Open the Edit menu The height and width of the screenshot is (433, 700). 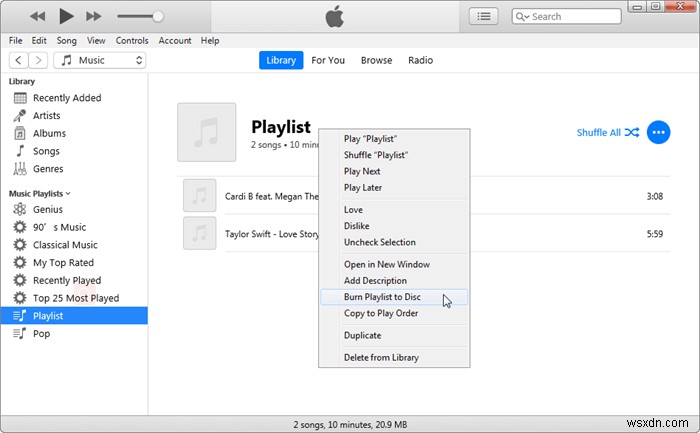39,41
